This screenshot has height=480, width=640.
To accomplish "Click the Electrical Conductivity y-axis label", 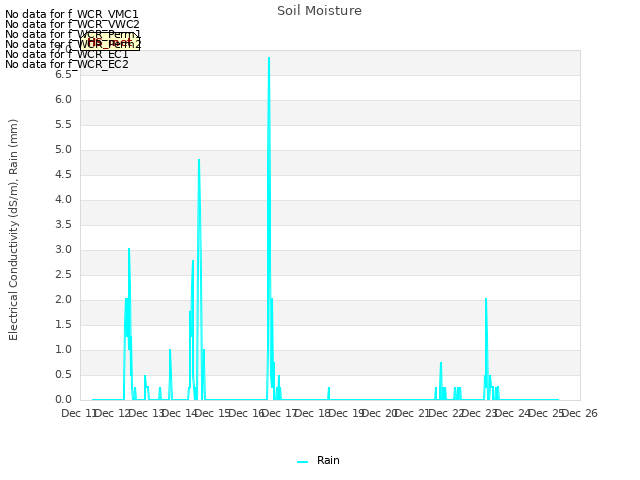I will pos(13,230).
